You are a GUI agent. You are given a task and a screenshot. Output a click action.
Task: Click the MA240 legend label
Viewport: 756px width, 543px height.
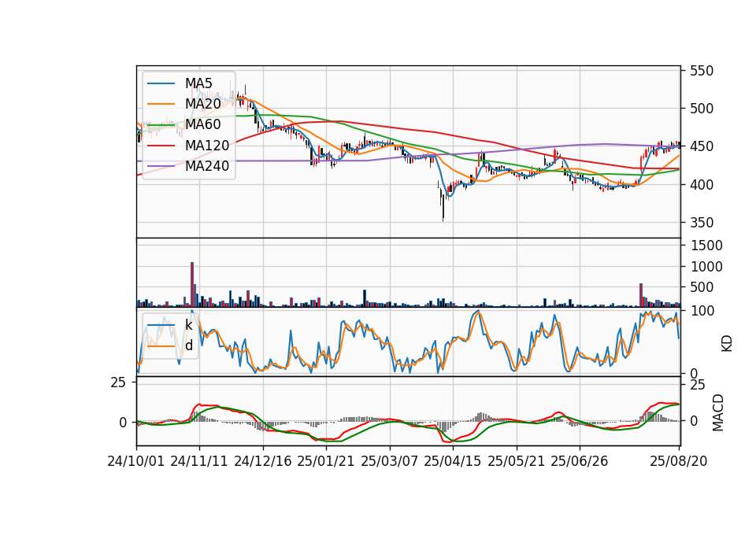[207, 166]
